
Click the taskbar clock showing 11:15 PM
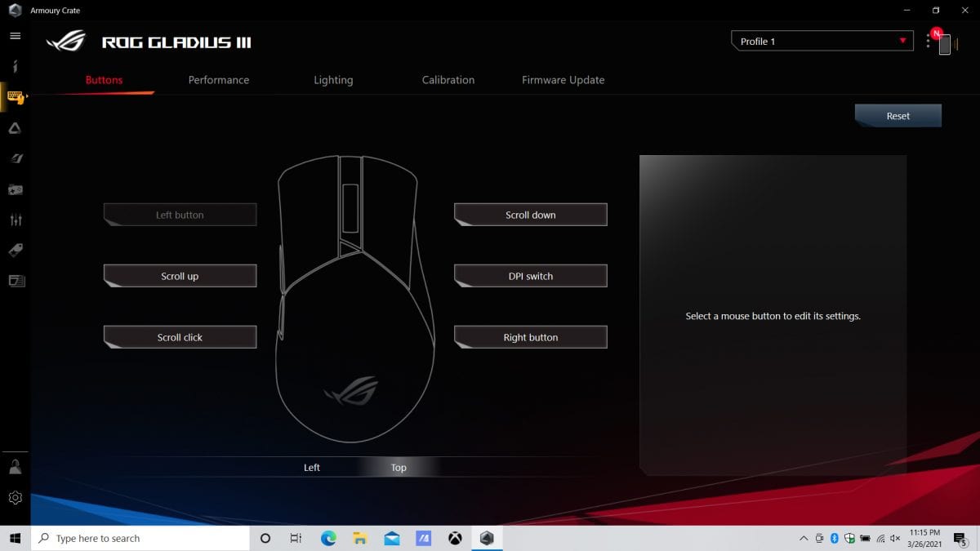[x=924, y=539]
